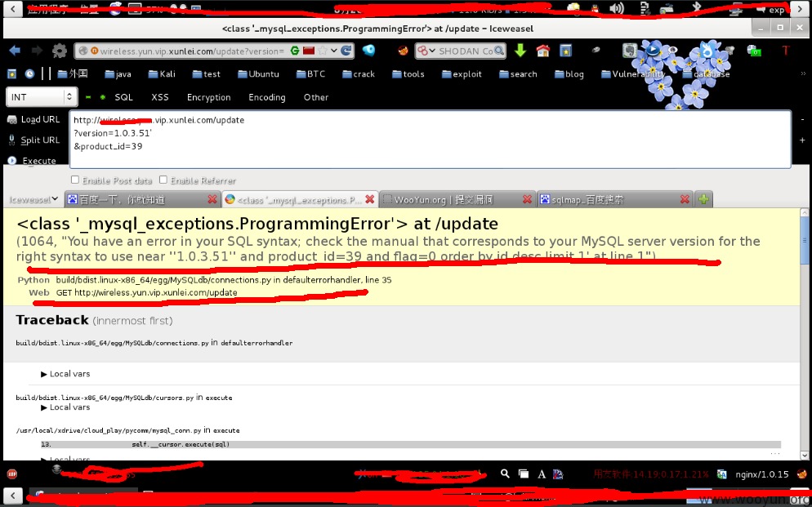Click the nginx/1.0.15 status bar text

pyautogui.click(x=762, y=474)
